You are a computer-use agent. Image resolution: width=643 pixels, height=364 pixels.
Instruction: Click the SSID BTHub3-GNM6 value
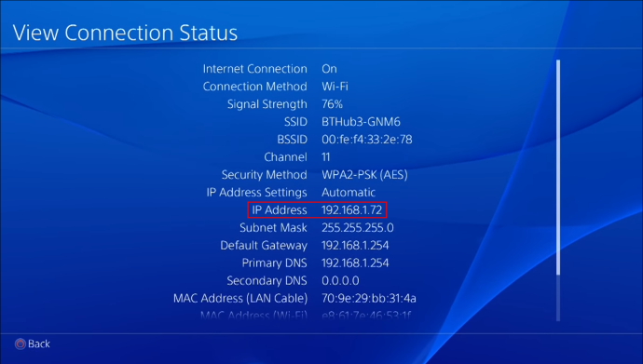(361, 122)
